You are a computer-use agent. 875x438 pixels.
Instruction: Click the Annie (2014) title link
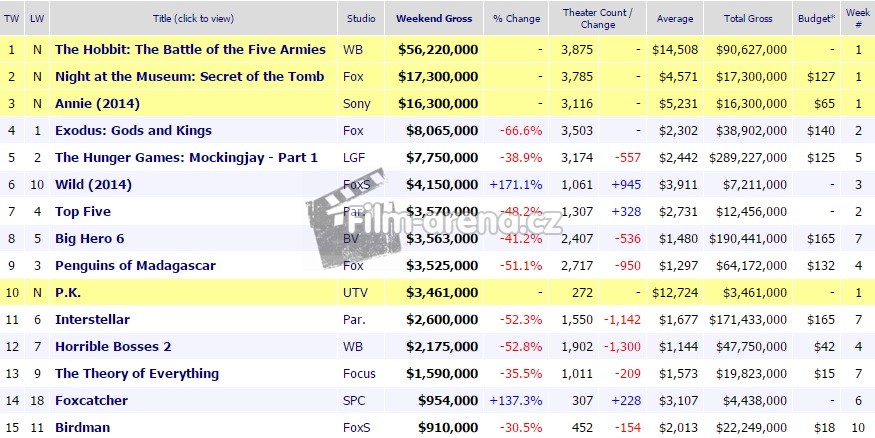coord(97,103)
